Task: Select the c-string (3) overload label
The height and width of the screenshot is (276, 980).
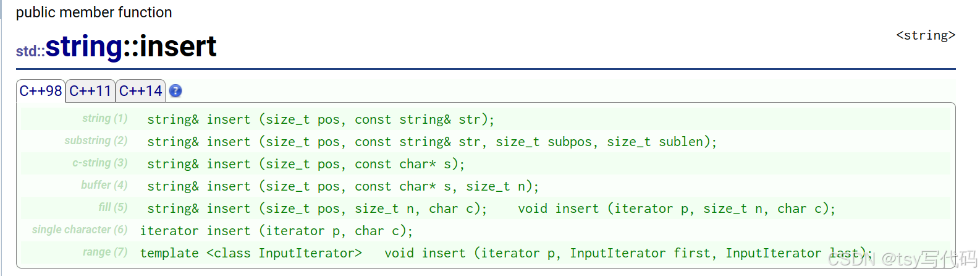Action: (x=100, y=163)
